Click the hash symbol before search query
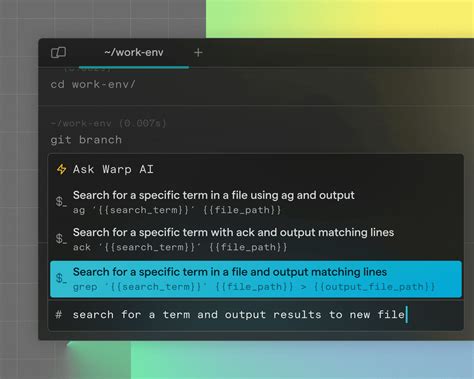Viewport: 474px width, 379px height. [59, 314]
